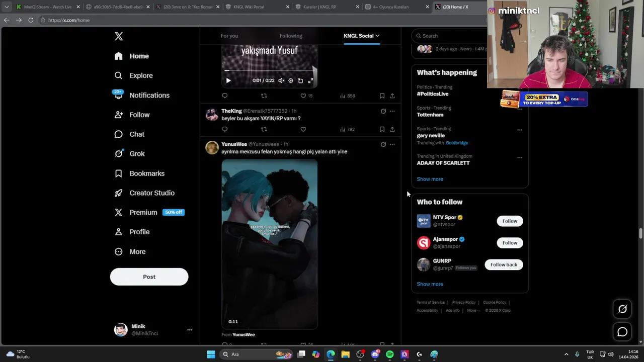The image size is (644, 362).
Task: Reply to TheKing's post
Action: coord(224,129)
